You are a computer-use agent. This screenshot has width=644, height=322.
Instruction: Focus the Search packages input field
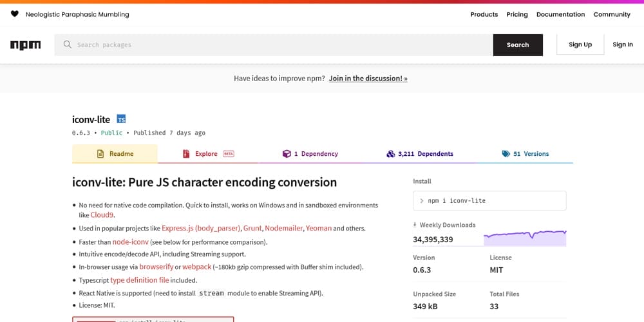pos(274,45)
